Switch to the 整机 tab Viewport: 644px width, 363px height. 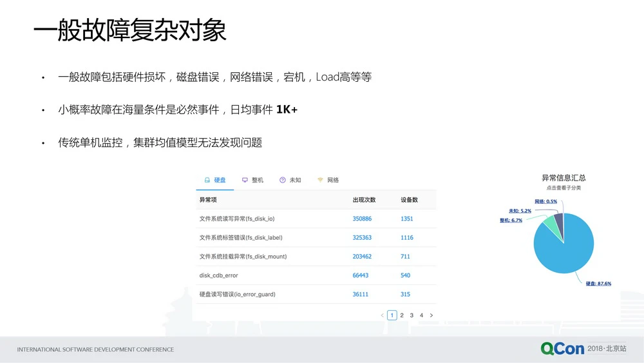point(252,180)
